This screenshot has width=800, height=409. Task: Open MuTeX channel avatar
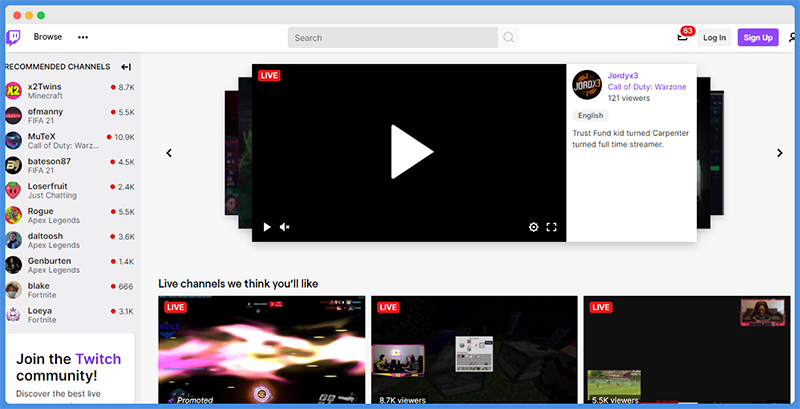pos(14,141)
